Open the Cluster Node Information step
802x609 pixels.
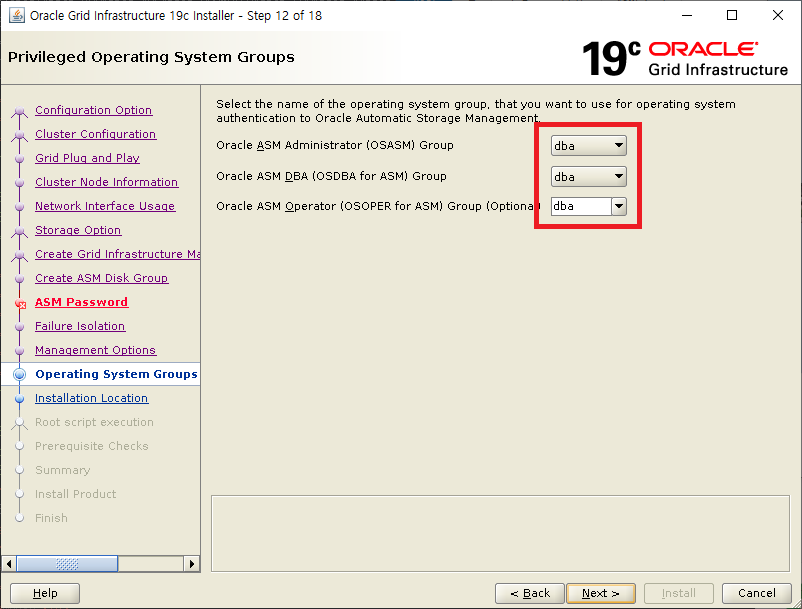pyautogui.click(x=106, y=182)
